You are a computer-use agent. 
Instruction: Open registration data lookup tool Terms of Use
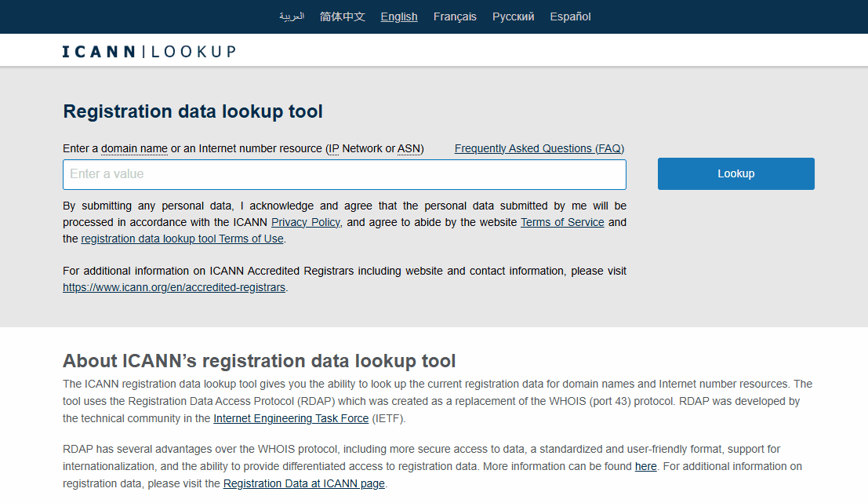[182, 239]
